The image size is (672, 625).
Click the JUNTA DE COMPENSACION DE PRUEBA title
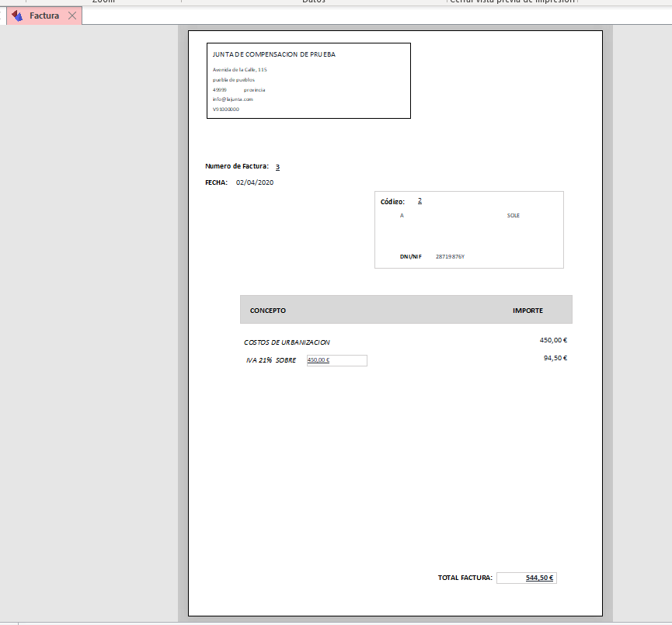273,54
